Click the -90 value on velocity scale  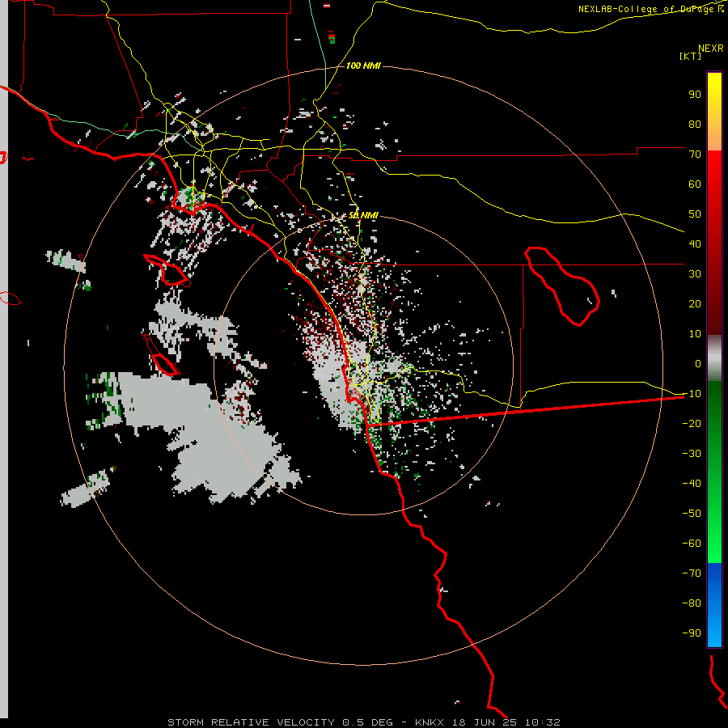tap(692, 633)
